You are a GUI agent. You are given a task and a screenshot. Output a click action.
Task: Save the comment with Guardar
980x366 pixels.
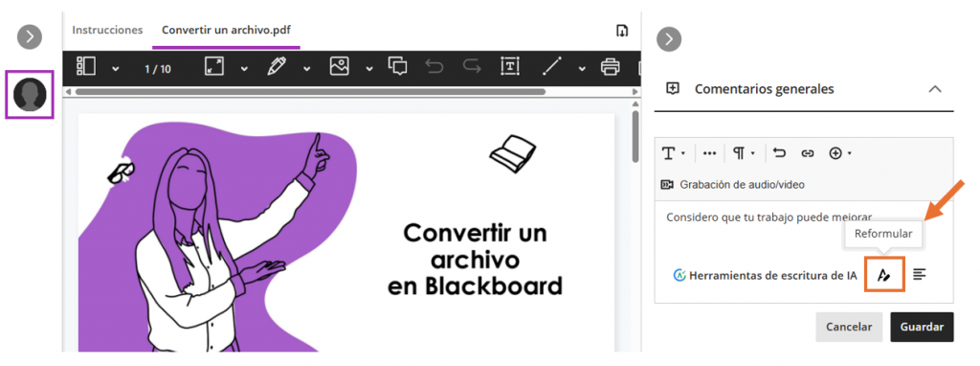click(922, 327)
